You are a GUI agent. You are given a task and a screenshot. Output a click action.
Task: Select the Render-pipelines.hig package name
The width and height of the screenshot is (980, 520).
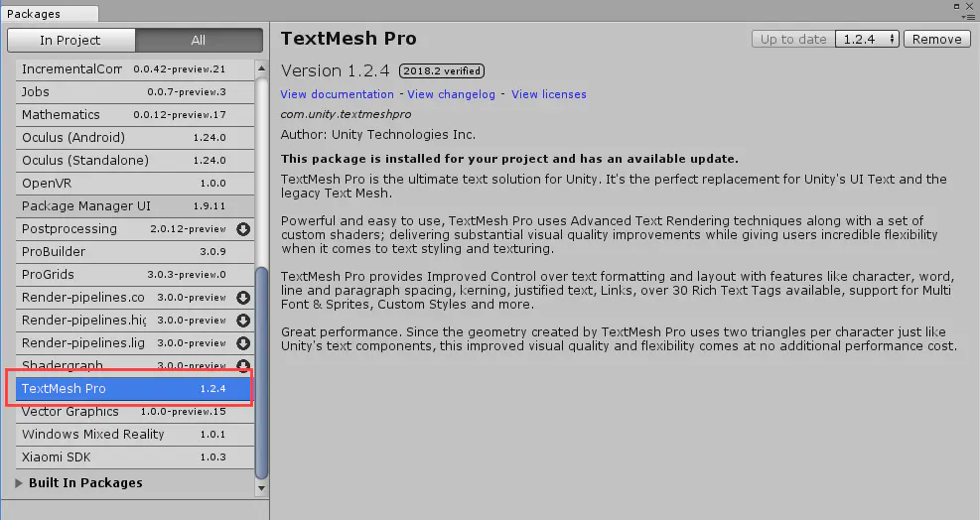(x=83, y=321)
